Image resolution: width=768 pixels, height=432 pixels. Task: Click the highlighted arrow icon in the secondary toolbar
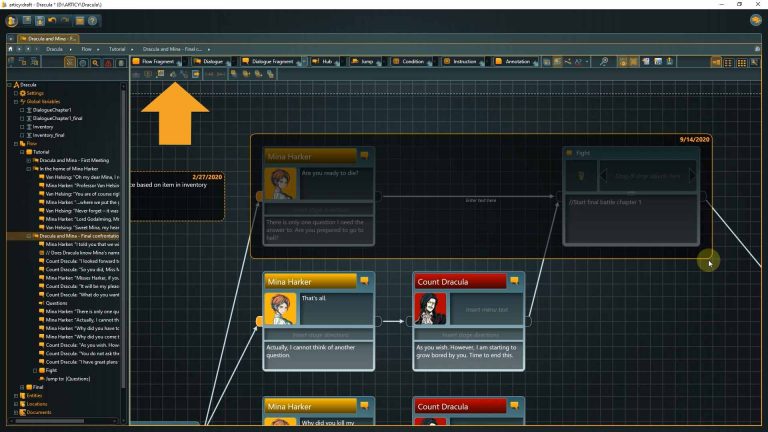(196, 74)
